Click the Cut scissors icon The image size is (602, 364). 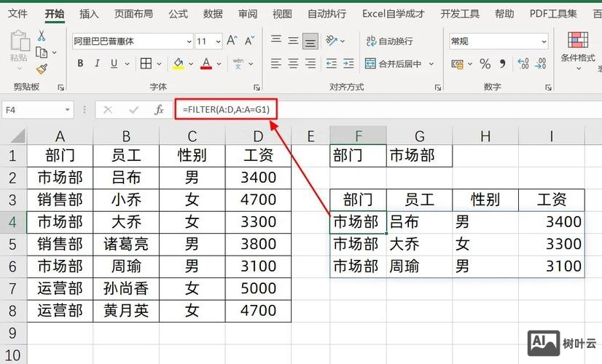(x=42, y=36)
